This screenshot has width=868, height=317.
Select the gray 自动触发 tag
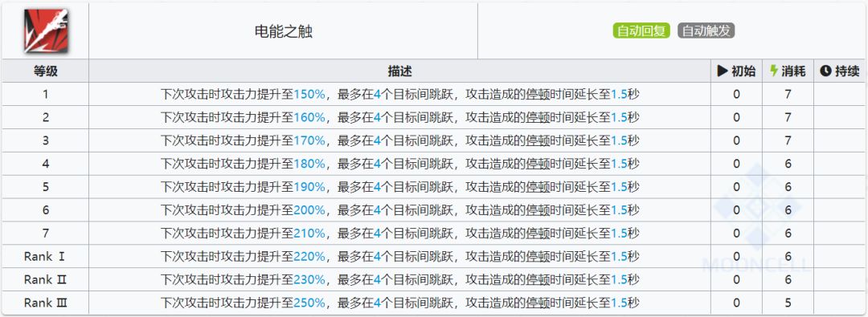click(706, 31)
